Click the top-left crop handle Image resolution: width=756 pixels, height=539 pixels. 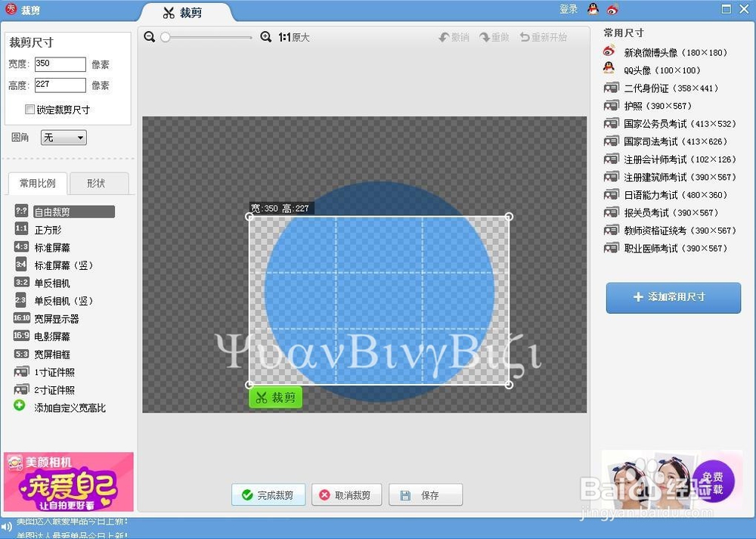(249, 217)
